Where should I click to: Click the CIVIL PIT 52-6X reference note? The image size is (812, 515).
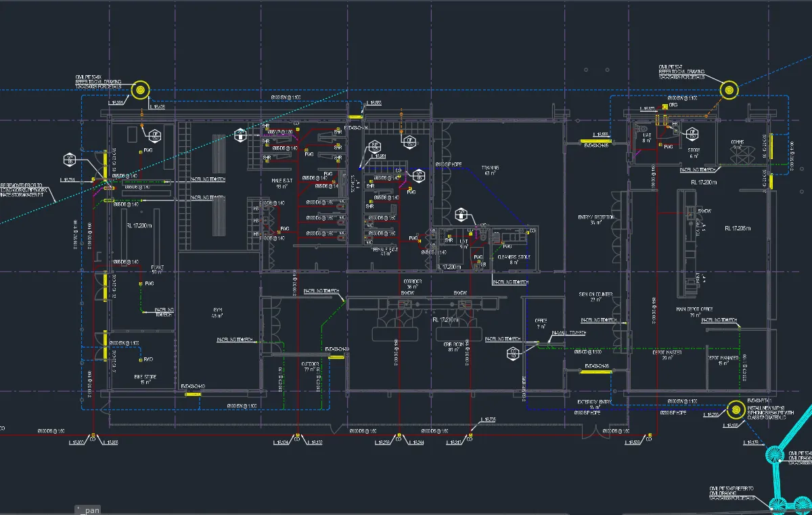pyautogui.click(x=98, y=83)
